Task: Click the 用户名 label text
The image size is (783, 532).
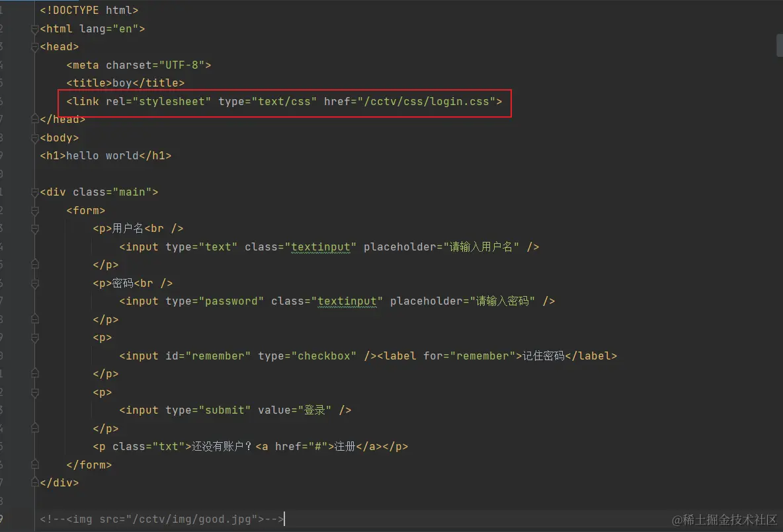Action: point(128,229)
